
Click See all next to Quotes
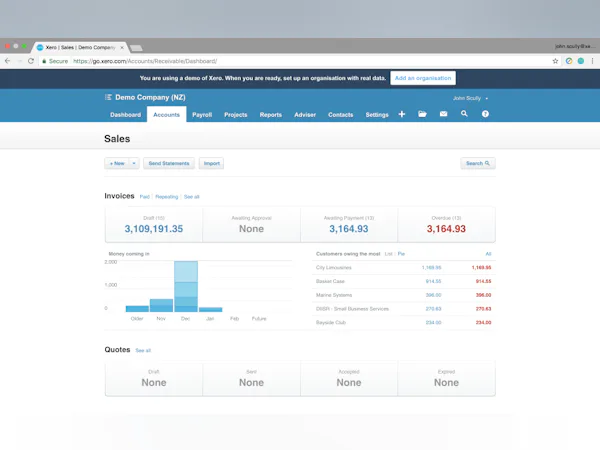[x=143, y=351]
